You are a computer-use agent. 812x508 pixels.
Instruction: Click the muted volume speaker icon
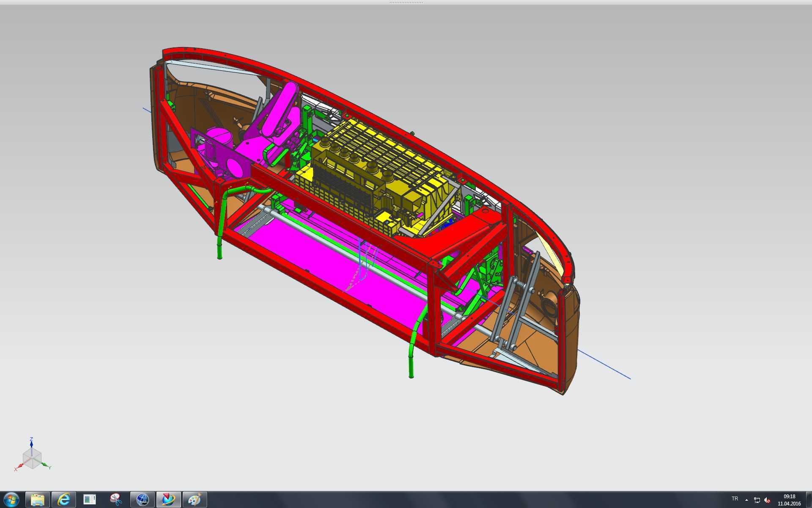click(x=767, y=500)
